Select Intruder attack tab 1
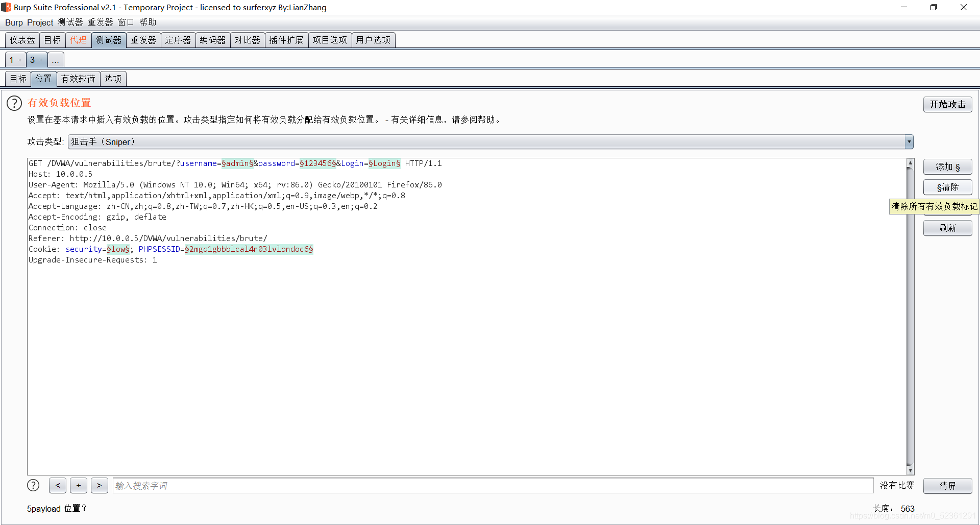 (12, 60)
